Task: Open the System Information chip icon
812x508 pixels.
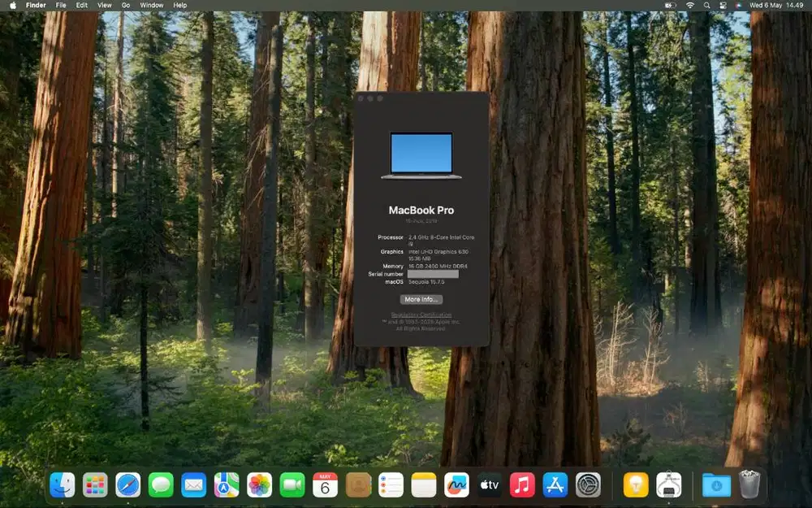Action: pos(669,485)
